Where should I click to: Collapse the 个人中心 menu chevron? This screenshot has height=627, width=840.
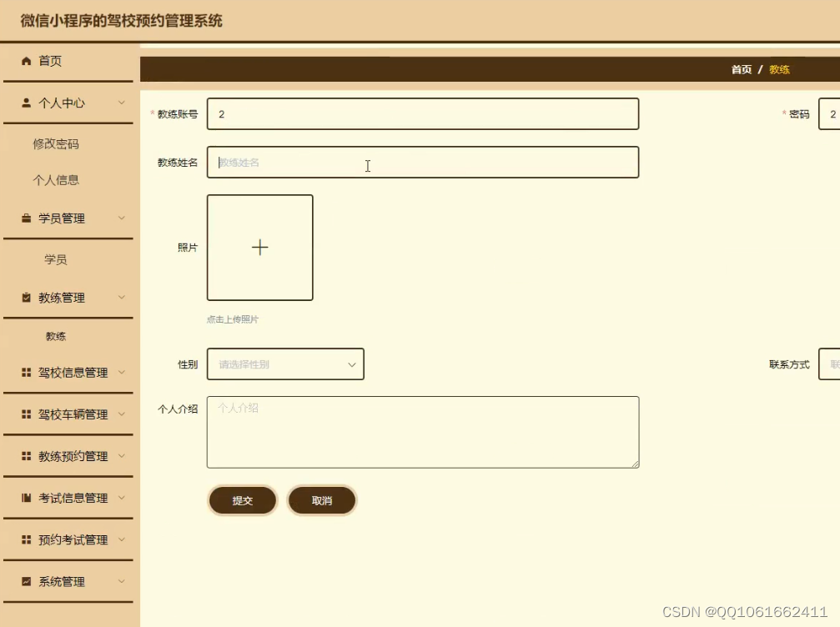pyautogui.click(x=121, y=103)
